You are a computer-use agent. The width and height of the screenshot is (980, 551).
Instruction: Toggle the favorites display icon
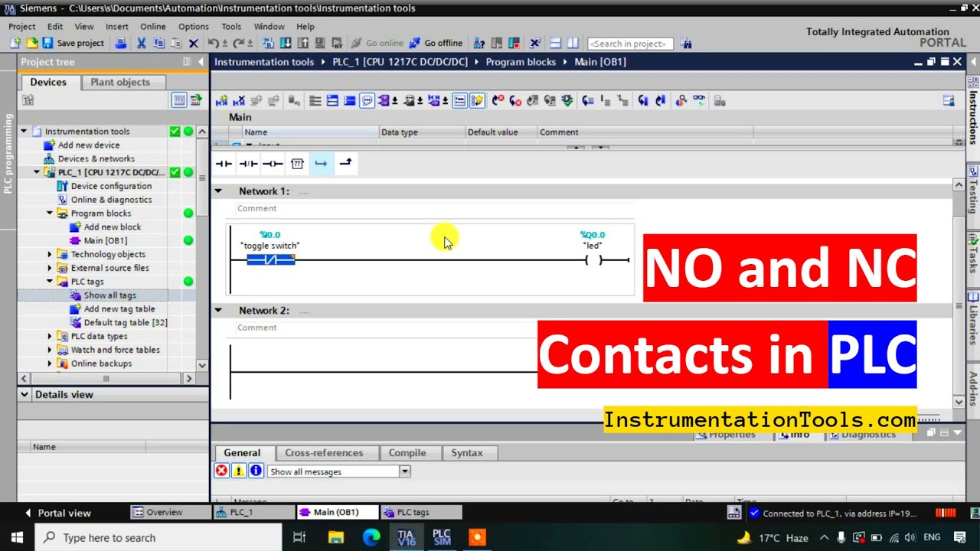pos(477,100)
